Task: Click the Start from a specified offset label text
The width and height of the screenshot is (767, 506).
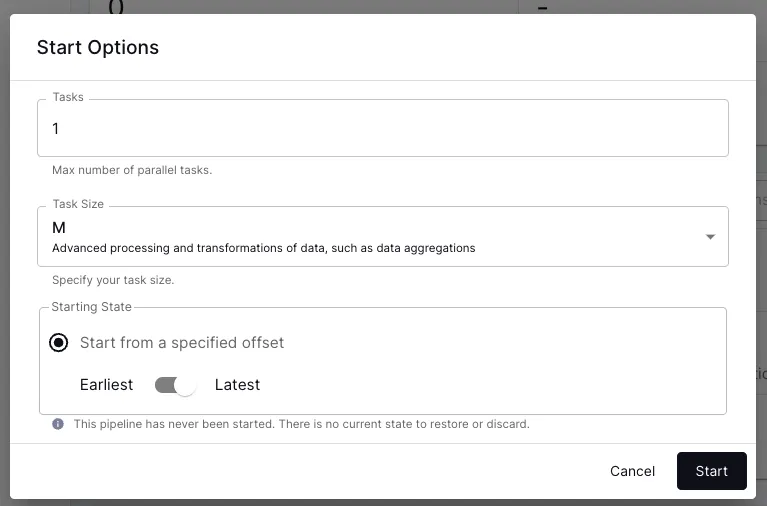Action: pyautogui.click(x=182, y=343)
